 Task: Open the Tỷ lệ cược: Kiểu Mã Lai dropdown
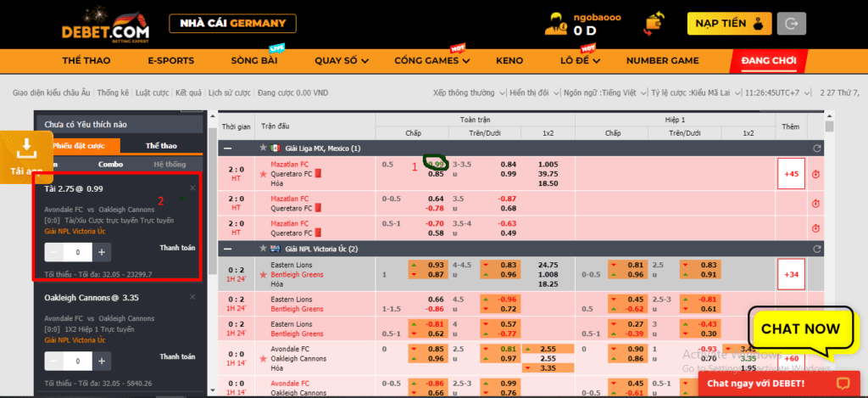695,92
